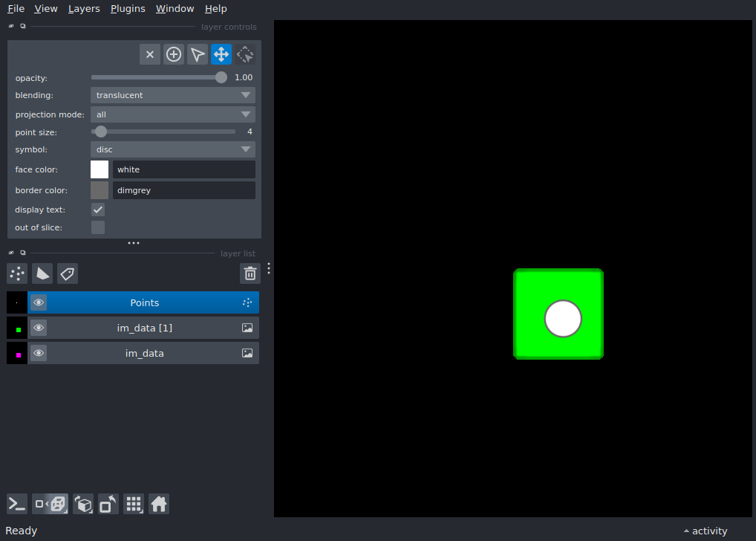Viewport: 756px width, 541px height.
Task: Open the Layers menu
Action: tap(83, 8)
